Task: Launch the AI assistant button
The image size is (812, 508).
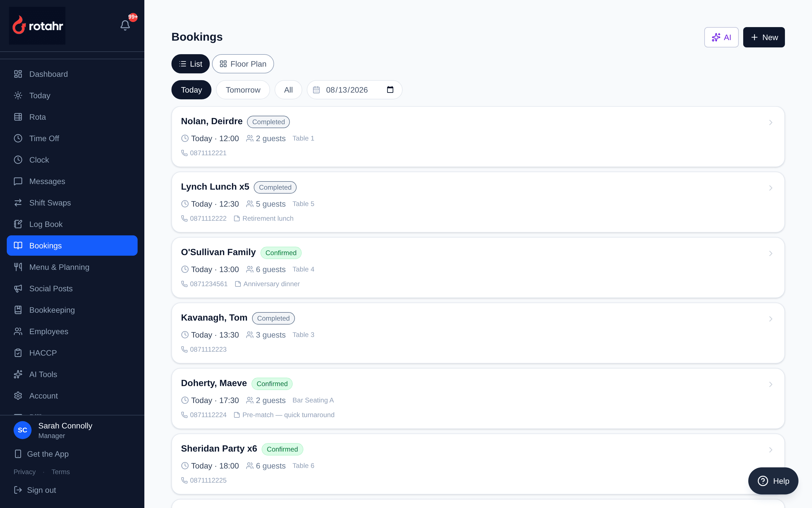Action: pyautogui.click(x=721, y=37)
